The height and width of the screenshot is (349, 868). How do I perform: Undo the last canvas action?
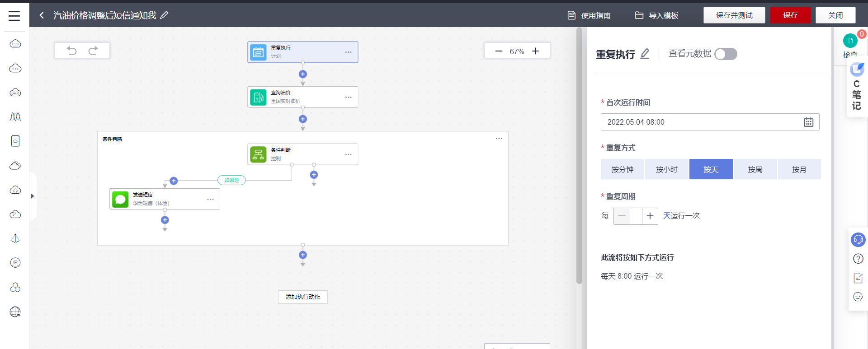pyautogui.click(x=72, y=51)
